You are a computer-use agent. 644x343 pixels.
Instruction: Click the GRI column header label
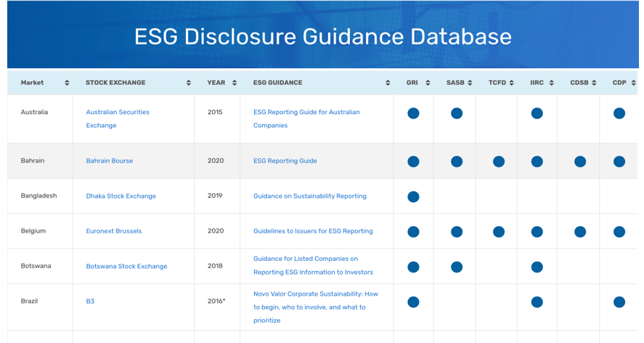click(x=412, y=83)
